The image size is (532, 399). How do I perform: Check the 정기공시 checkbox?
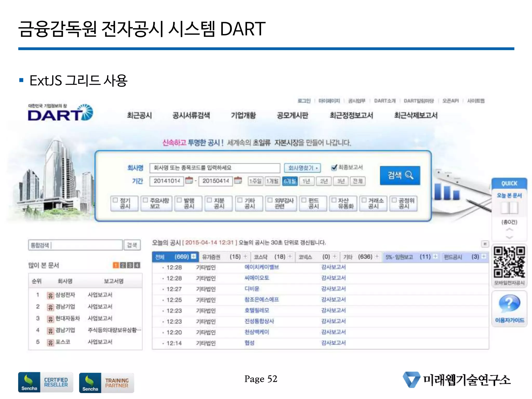(x=115, y=200)
